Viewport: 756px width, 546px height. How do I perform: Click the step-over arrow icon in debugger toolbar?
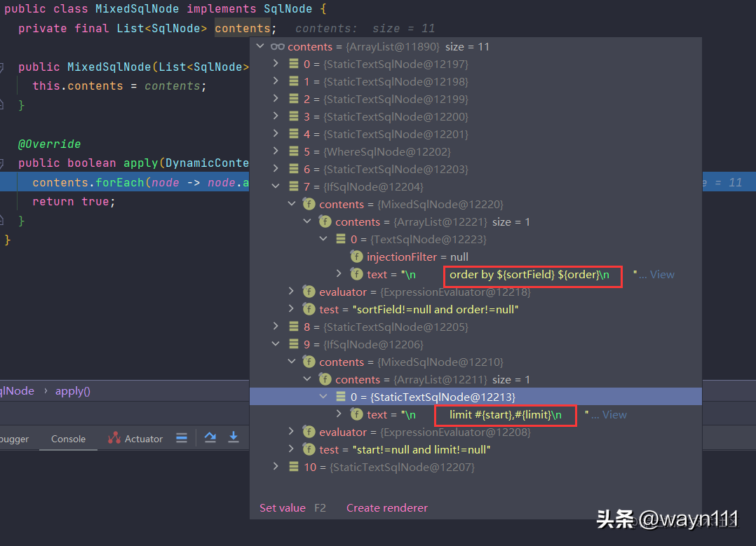click(210, 437)
